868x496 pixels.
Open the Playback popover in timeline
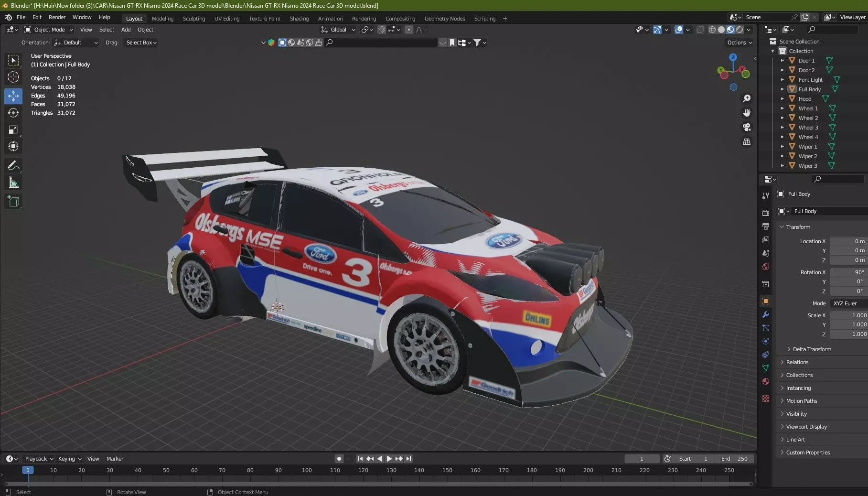(39, 459)
